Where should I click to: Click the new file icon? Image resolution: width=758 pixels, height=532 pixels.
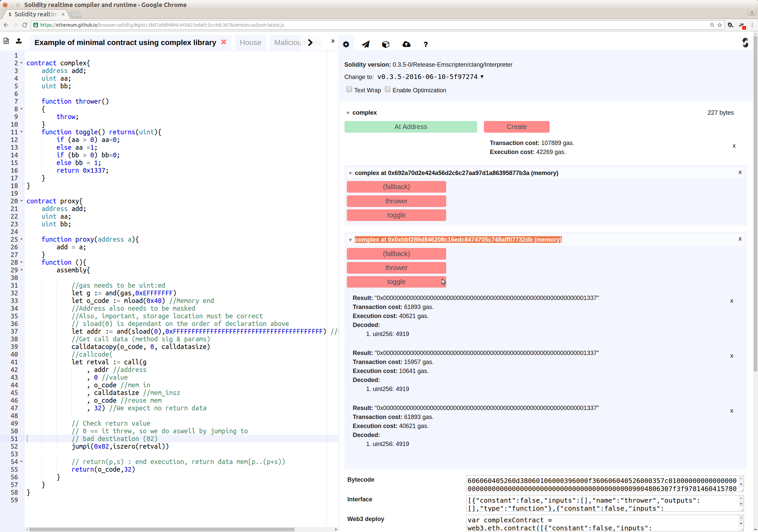(x=6, y=41)
